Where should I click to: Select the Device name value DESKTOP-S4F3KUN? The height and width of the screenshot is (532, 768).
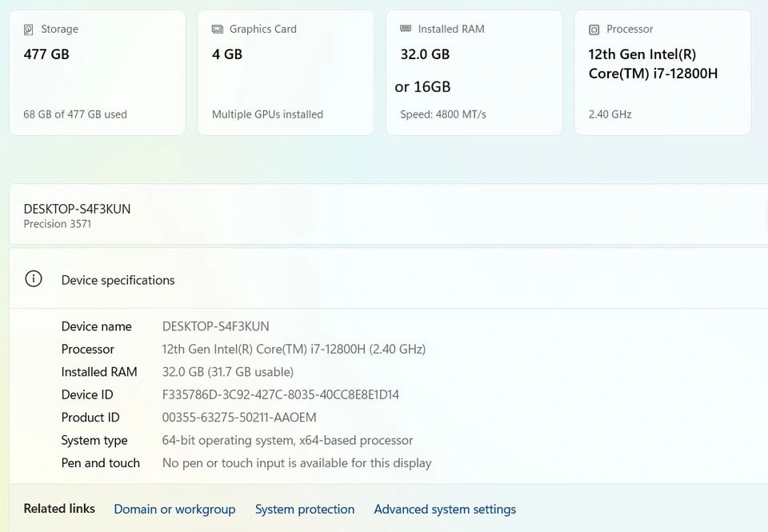[x=215, y=326]
